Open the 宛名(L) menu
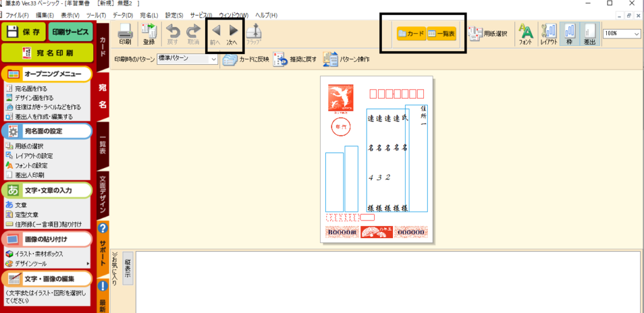The height and width of the screenshot is (313, 644). pyautogui.click(x=148, y=14)
